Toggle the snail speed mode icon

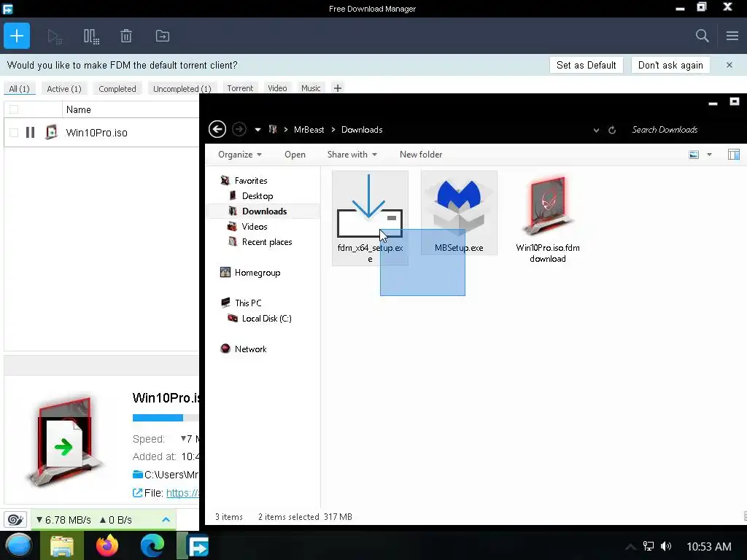pos(15,519)
